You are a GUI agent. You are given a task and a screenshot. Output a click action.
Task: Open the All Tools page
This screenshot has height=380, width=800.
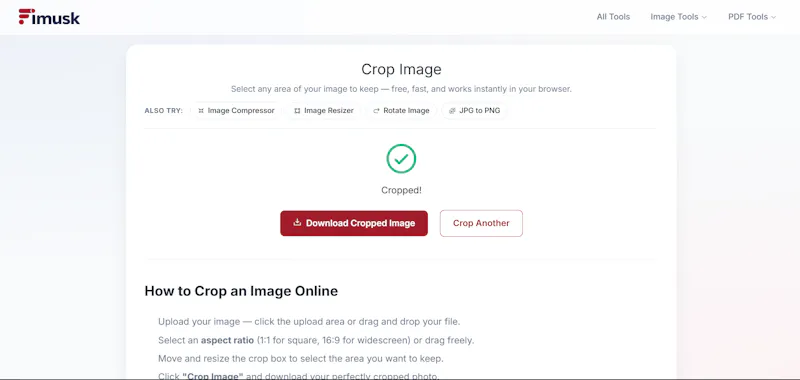[x=613, y=17]
